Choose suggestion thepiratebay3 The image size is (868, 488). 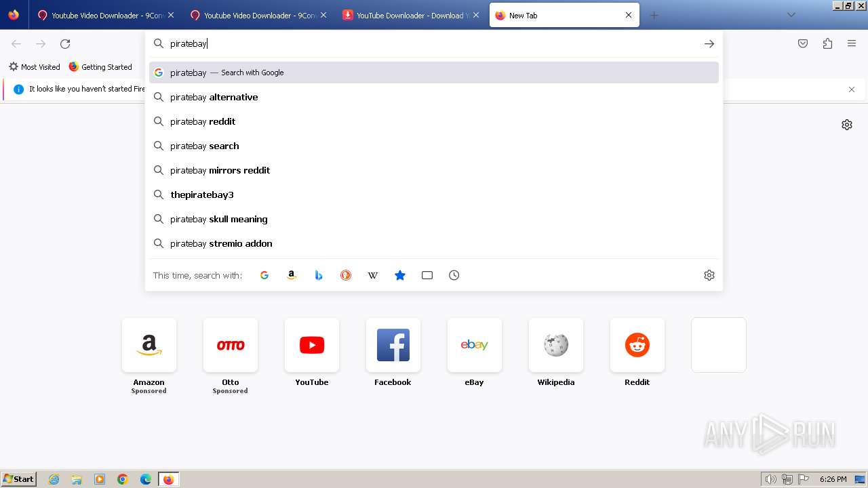[434, 195]
